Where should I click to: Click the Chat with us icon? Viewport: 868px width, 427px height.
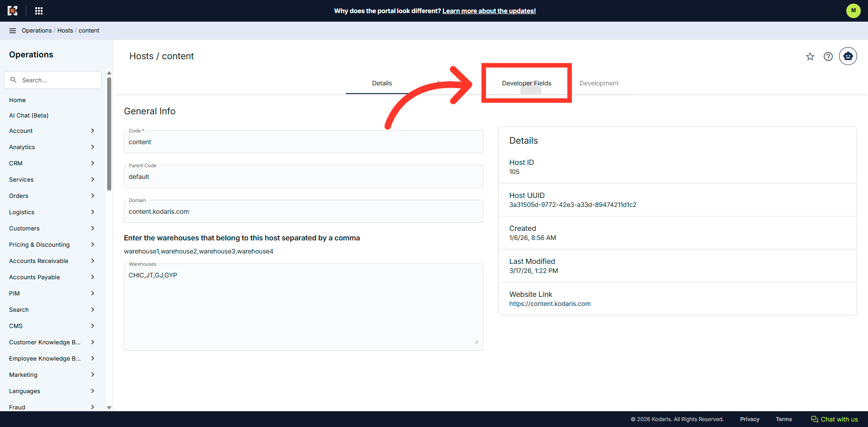[x=815, y=419]
